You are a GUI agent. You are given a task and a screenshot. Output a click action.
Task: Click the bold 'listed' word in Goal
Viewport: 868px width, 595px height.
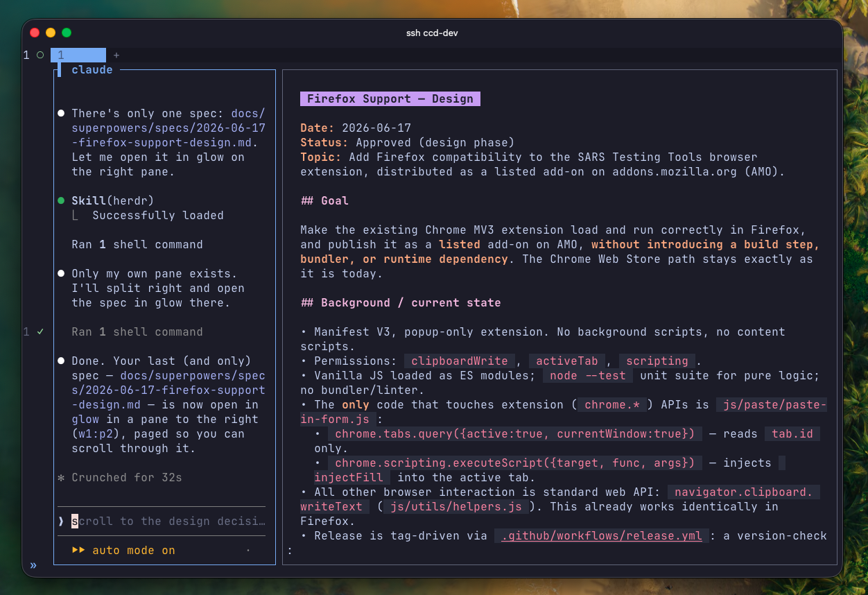pos(460,245)
